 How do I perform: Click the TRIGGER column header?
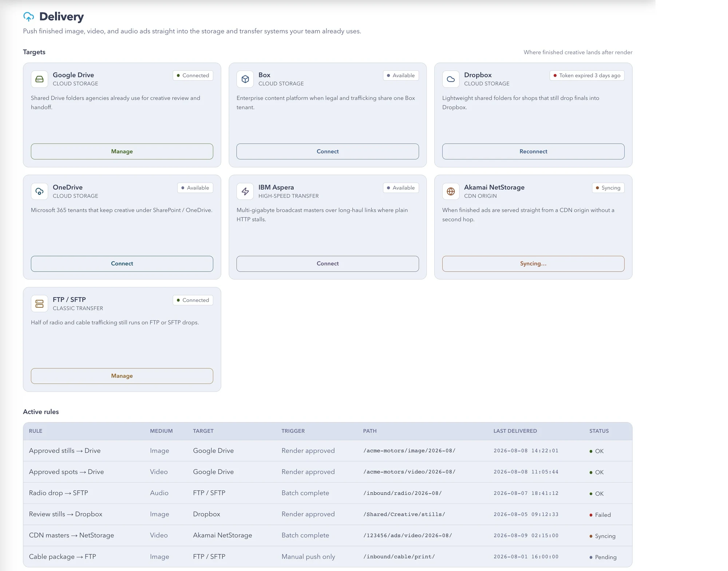point(293,431)
